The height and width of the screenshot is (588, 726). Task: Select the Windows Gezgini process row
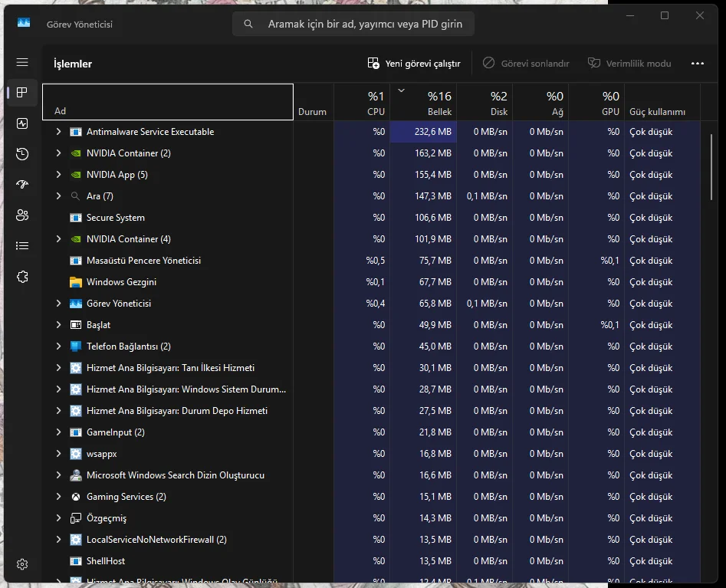(x=121, y=282)
